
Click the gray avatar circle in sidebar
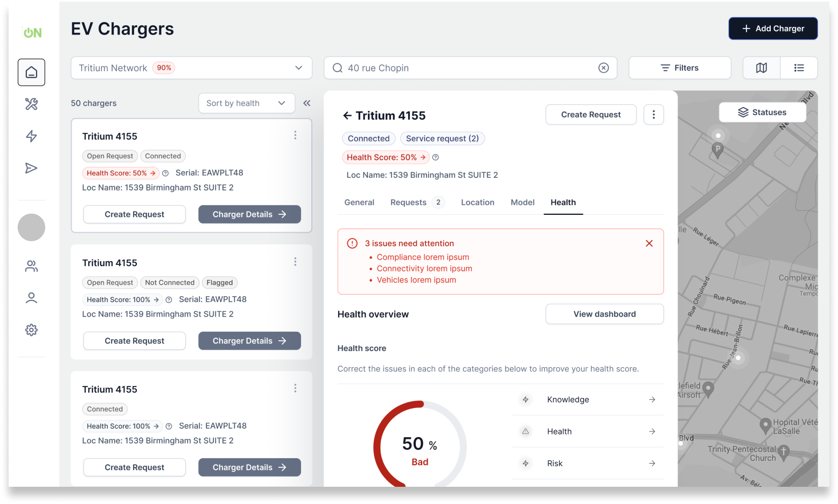click(31, 227)
